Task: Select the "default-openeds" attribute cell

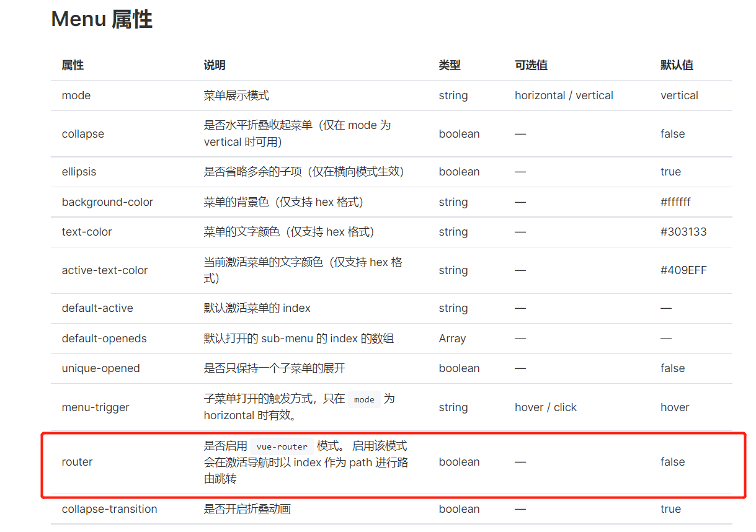Action: [x=104, y=339]
